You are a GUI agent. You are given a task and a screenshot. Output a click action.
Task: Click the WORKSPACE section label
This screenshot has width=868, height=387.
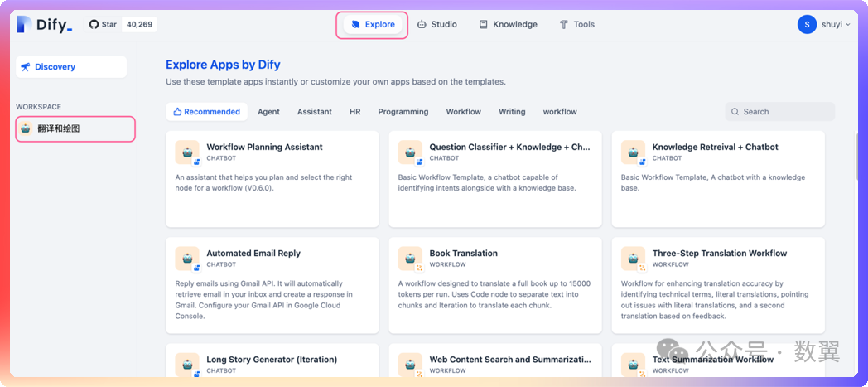(x=39, y=107)
